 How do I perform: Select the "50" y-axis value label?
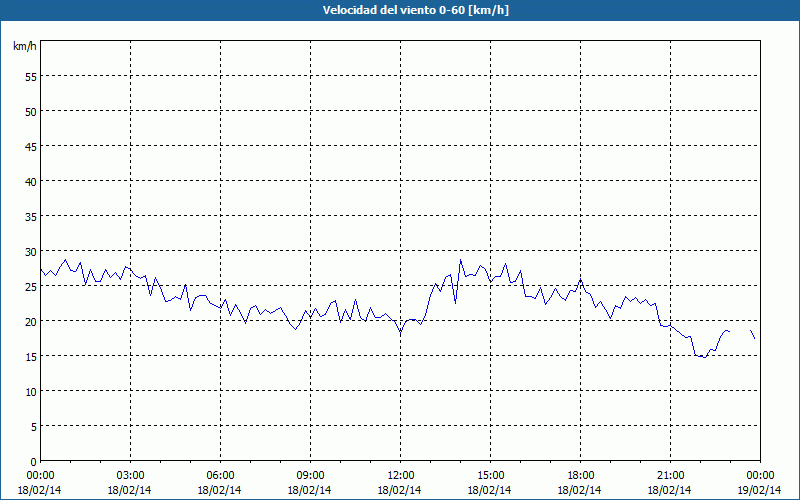tap(31, 112)
